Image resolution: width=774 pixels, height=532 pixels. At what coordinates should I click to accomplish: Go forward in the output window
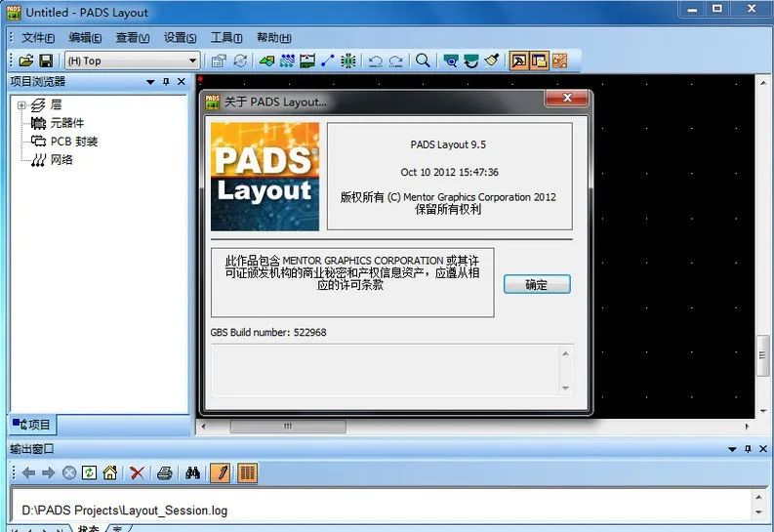click(49, 473)
